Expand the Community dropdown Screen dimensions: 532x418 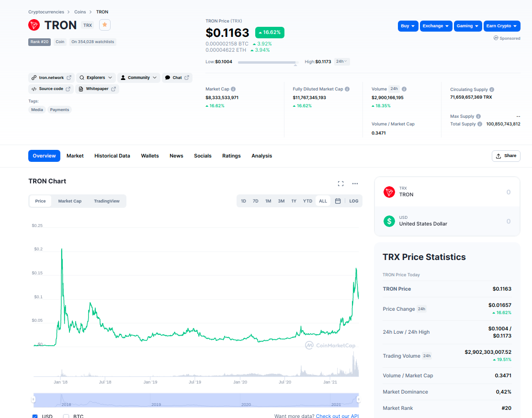[138, 78]
